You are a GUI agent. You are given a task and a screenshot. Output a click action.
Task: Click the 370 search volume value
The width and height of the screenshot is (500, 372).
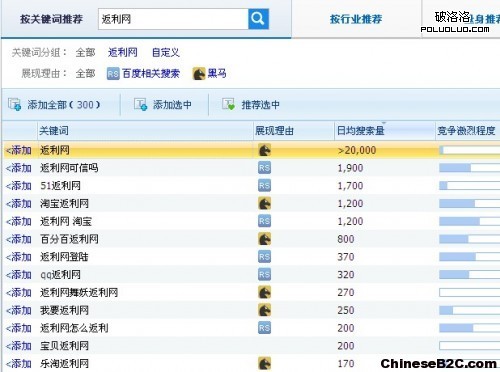pyautogui.click(x=346, y=257)
